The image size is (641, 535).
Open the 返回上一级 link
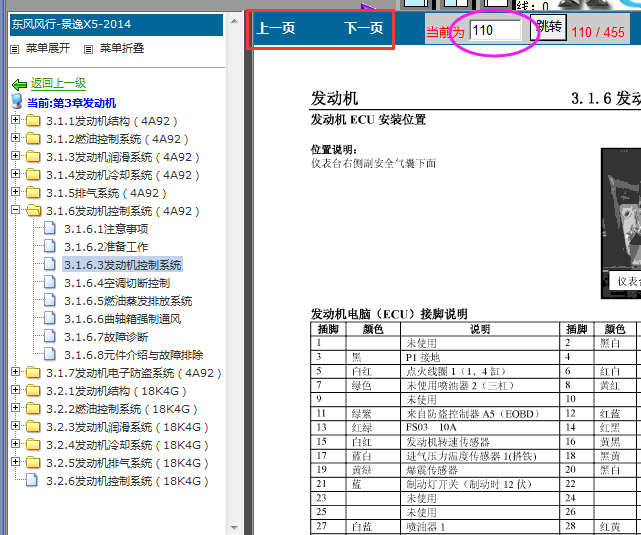[58, 83]
